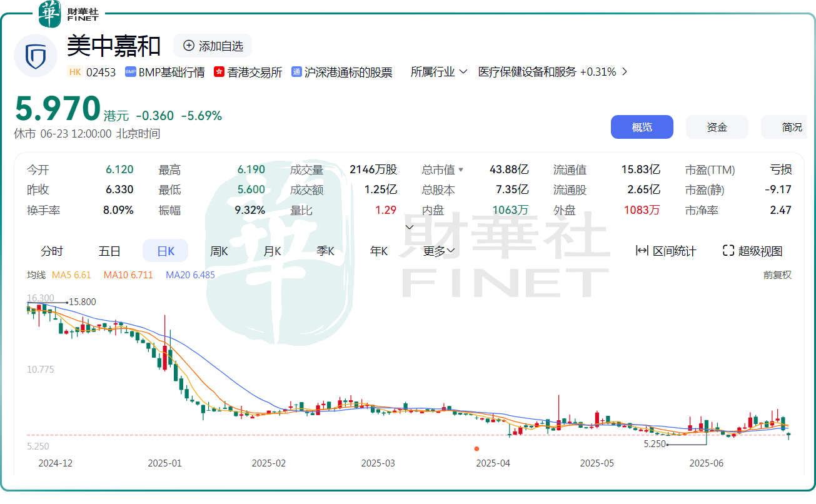816x504 pixels.
Task: Click the 量比 value 1.29
Action: (386, 210)
